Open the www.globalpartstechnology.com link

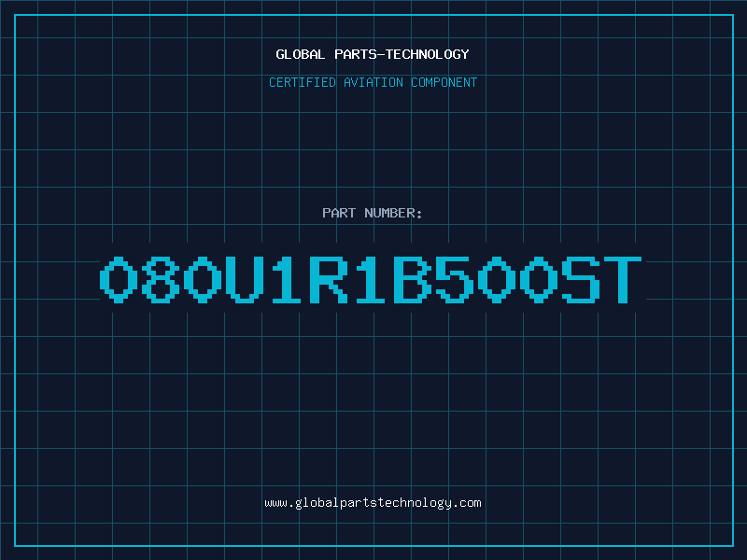coord(373,503)
